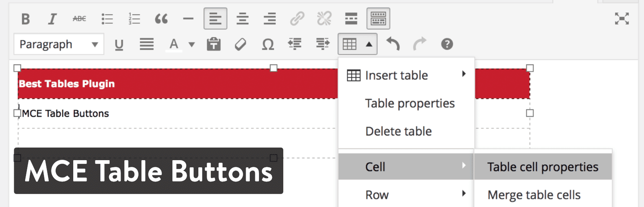Toggle the toolbar toggle keyboard icon
The height and width of the screenshot is (207, 644).
[378, 19]
